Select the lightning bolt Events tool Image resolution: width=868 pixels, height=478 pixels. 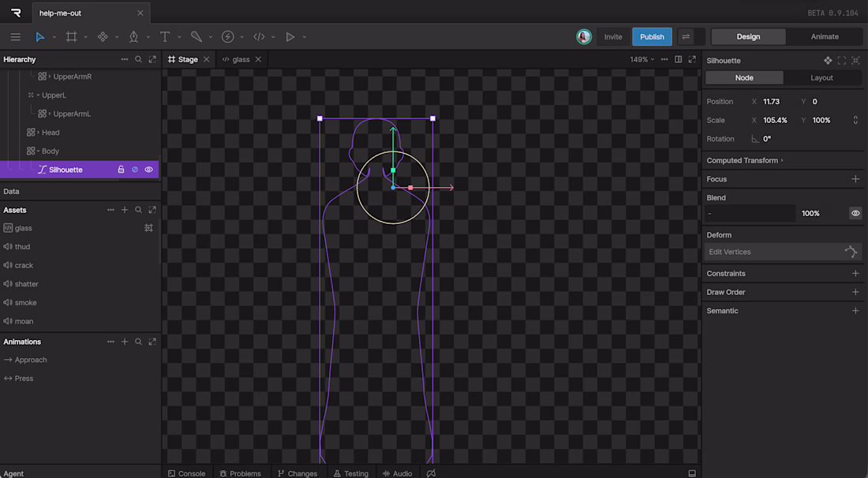click(x=227, y=37)
